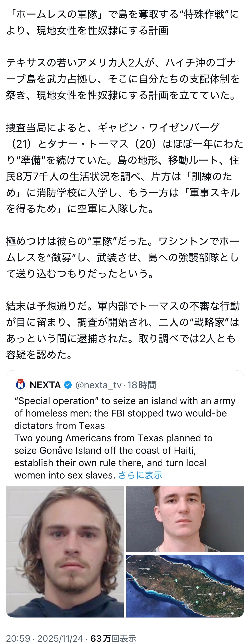Expand quoted post with さらに表示
This screenshot has width=250, height=644.
pos(140,475)
